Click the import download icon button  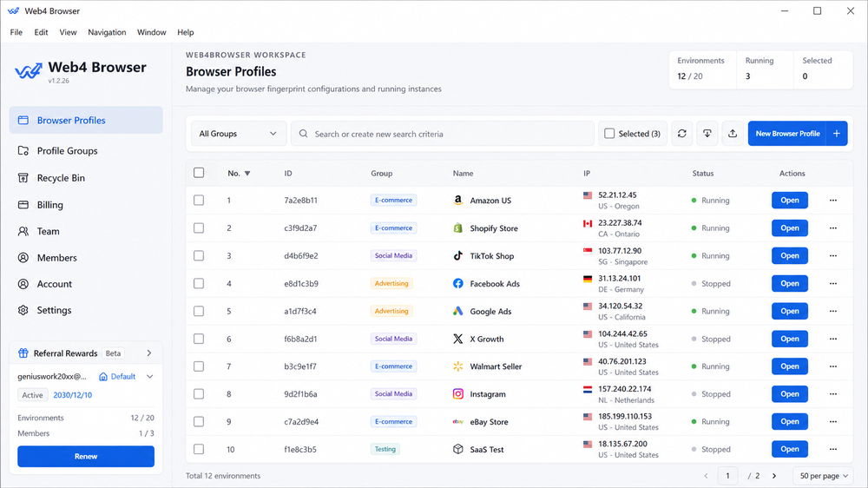click(707, 134)
